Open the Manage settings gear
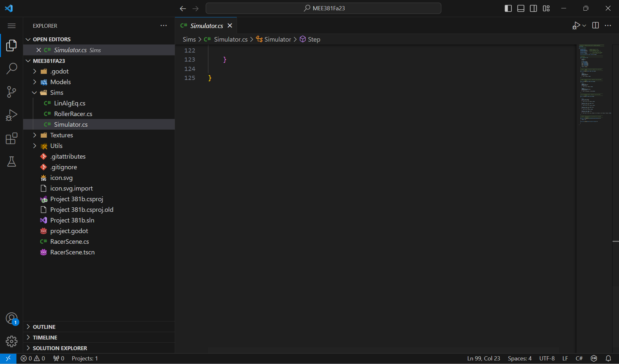The width and height of the screenshot is (619, 364). click(12, 341)
